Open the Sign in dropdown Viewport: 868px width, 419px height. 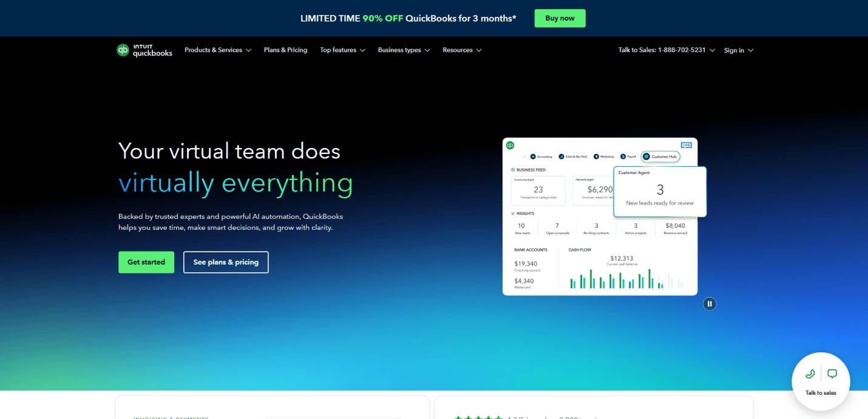point(739,50)
